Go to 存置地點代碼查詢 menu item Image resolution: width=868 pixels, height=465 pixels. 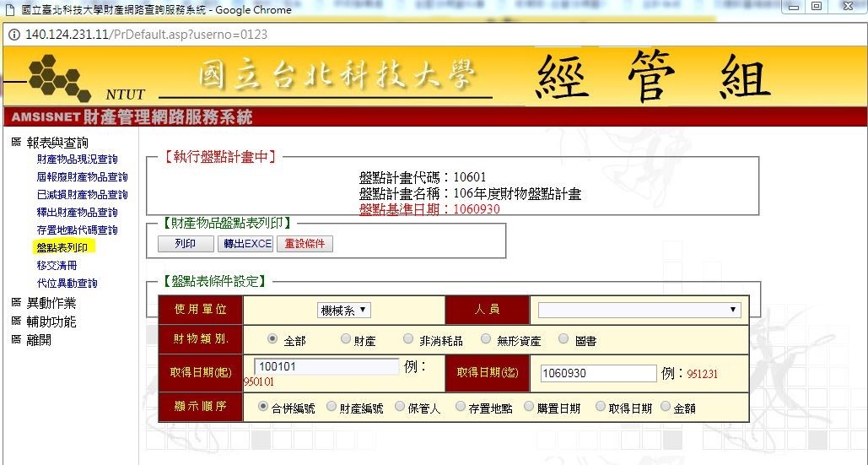click(x=77, y=230)
